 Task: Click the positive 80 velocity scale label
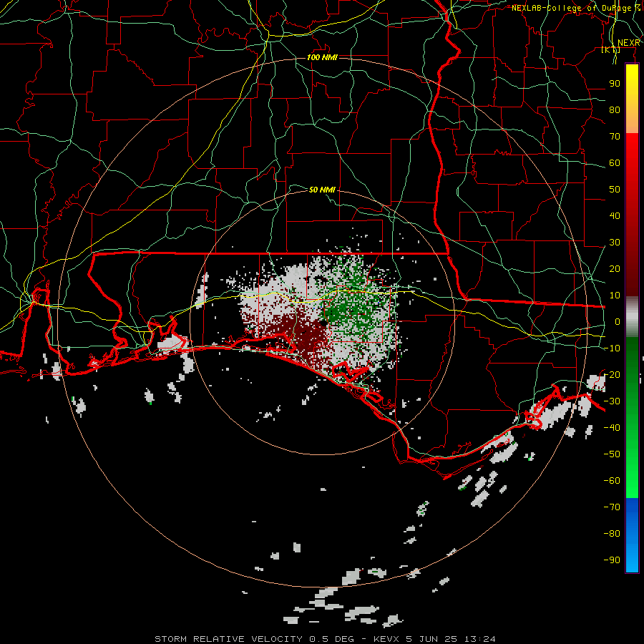pos(615,109)
